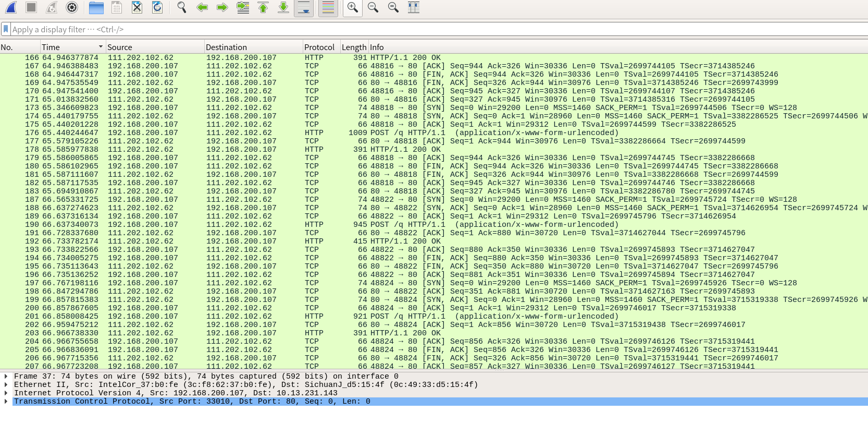The height and width of the screenshot is (436, 868).
Task: Select packet 171 at time 65.013832560
Action: click(434, 99)
